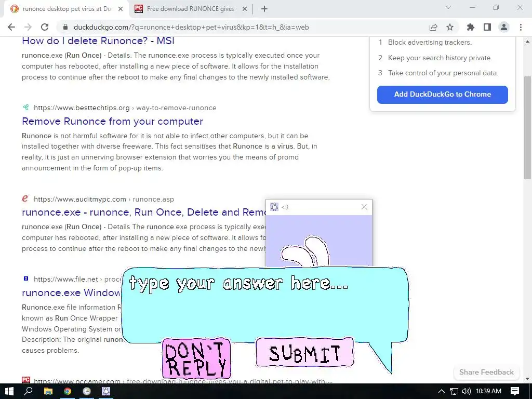Click the bunny icon in <3 window title
The image size is (532, 399).
274,207
